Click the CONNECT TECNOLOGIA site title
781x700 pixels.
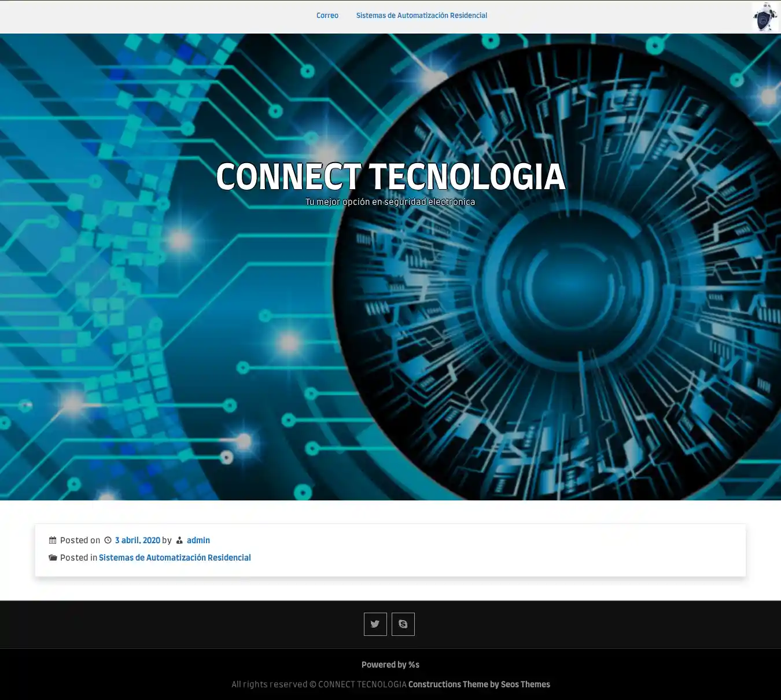coord(390,177)
